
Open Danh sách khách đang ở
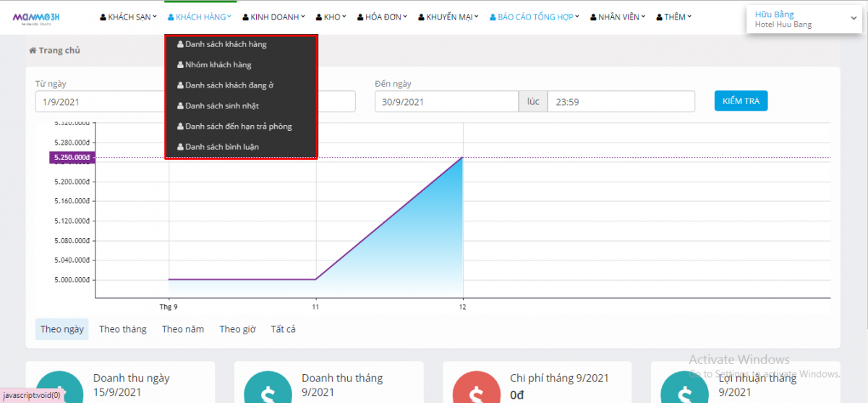click(229, 85)
